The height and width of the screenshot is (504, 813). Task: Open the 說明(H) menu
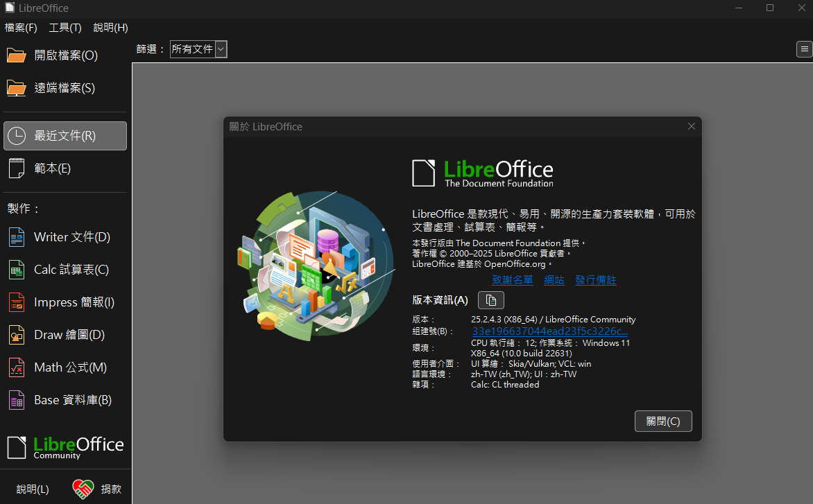point(110,28)
